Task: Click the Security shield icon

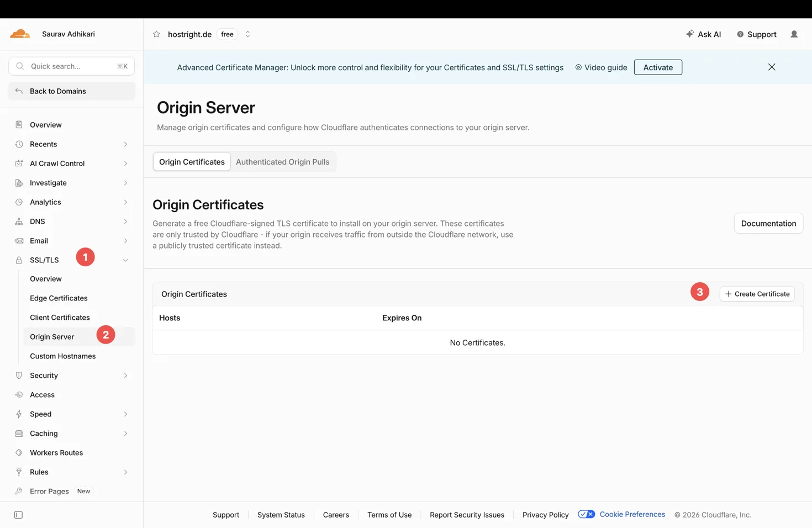Action: coord(19,376)
